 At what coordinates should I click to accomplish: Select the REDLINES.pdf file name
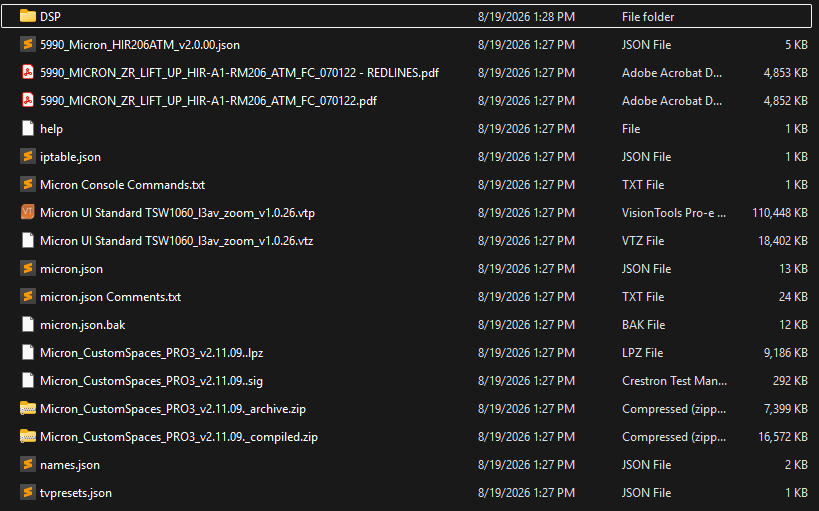239,73
